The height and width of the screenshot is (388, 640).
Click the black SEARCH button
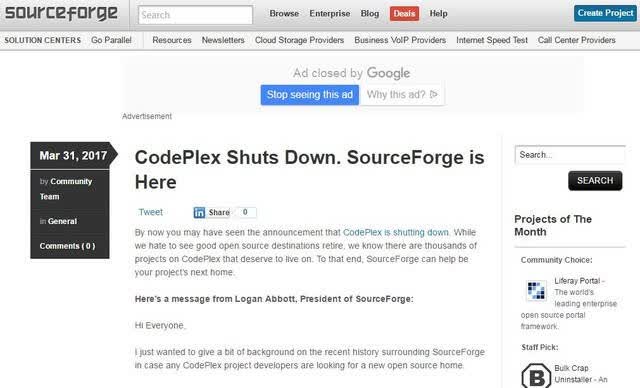[x=595, y=181]
